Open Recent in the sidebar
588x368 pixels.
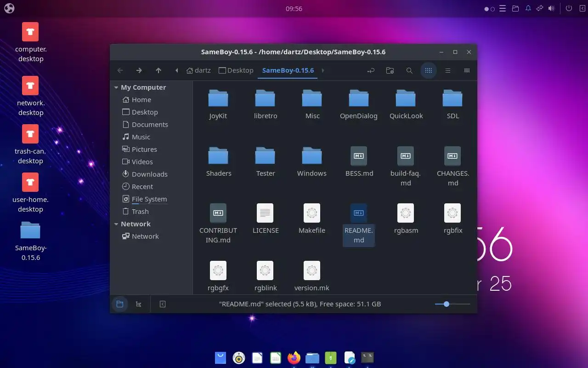[x=137, y=187]
